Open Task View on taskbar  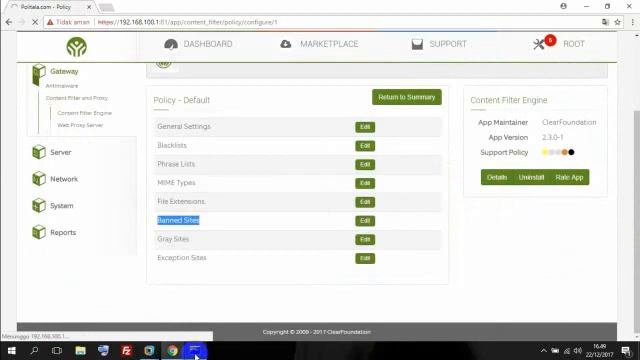(x=57, y=351)
